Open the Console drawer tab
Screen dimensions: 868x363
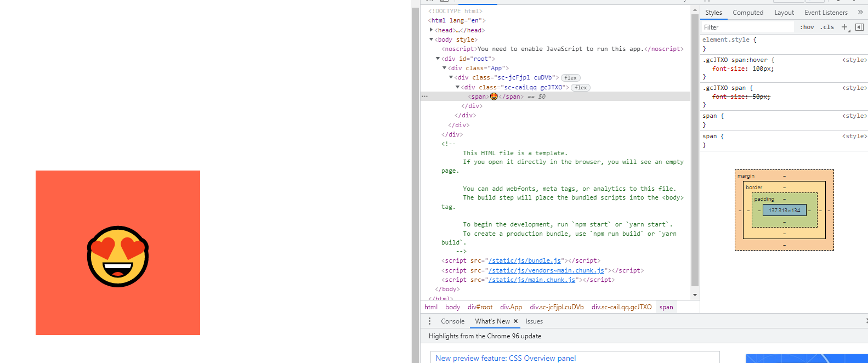(x=452, y=321)
